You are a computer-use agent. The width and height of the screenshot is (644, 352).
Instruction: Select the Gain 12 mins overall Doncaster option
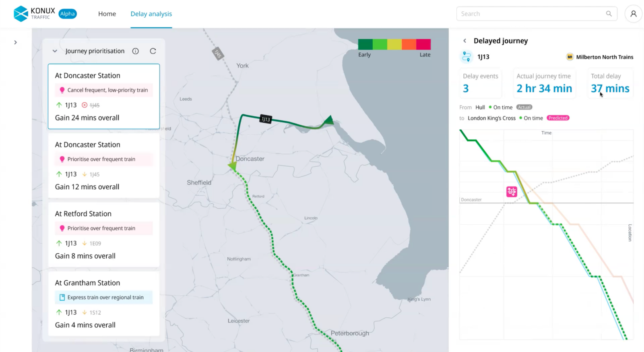click(x=104, y=166)
